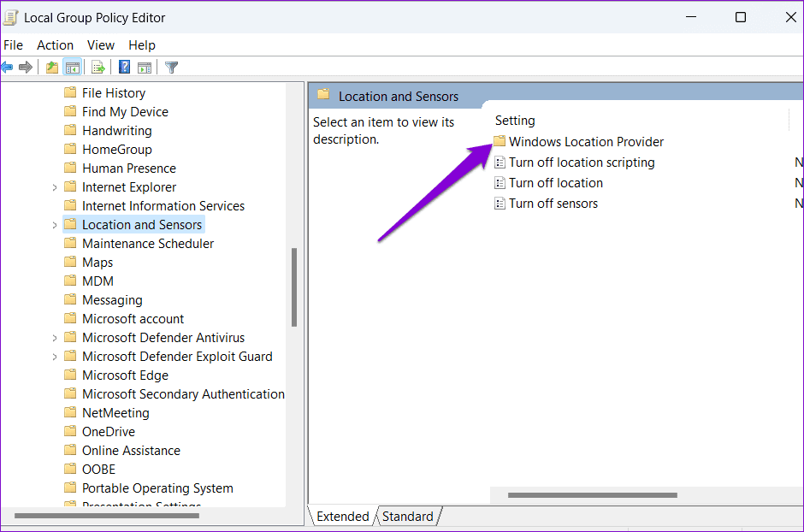
Task: Click the Show/Hide Action Pane icon
Action: 145,67
